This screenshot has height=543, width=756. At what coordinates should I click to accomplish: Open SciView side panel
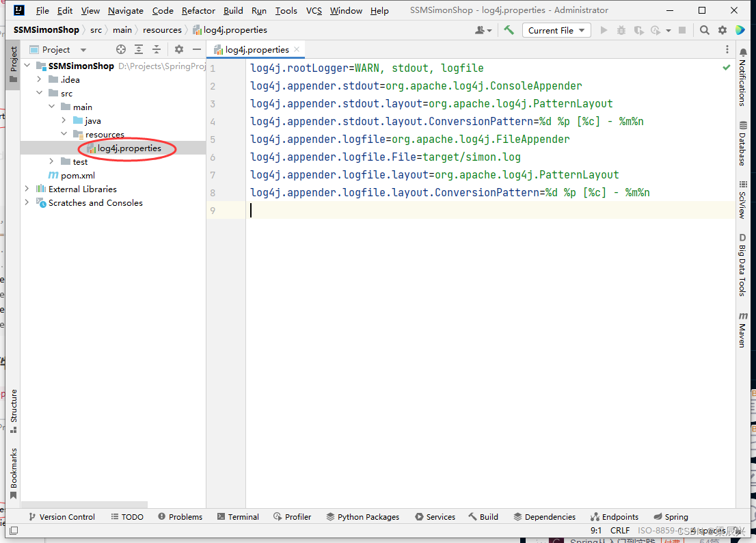[x=743, y=199]
